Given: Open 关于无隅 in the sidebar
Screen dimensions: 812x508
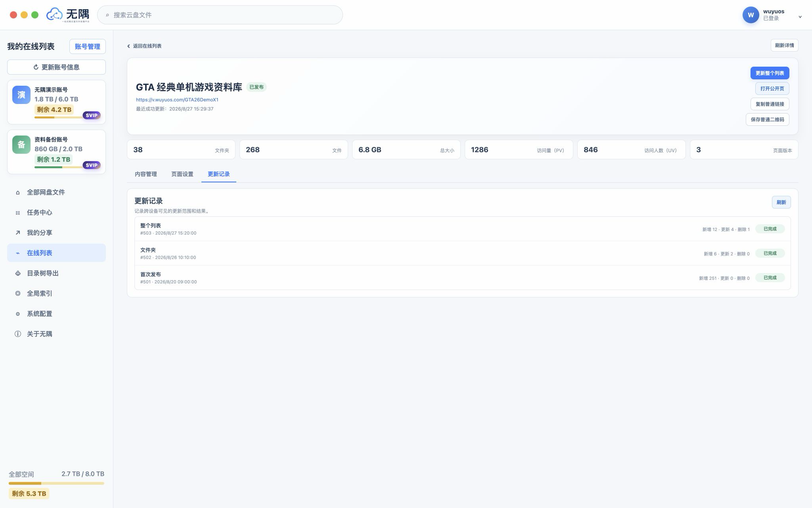Looking at the screenshot, I should point(56,334).
